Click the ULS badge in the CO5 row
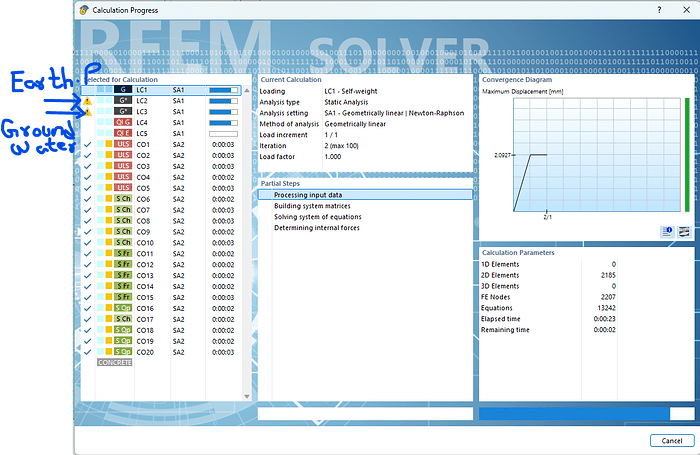The width and height of the screenshot is (700, 455). pos(123,188)
